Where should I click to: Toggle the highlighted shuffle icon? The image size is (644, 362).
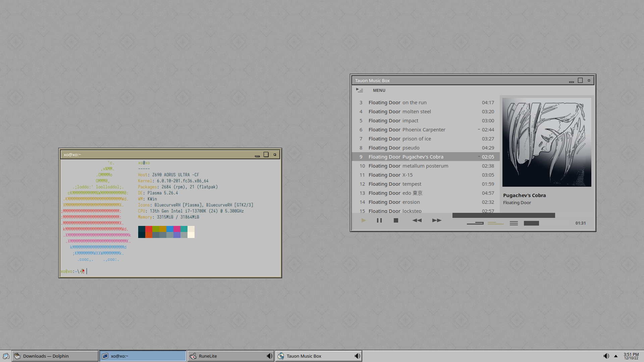(x=496, y=223)
